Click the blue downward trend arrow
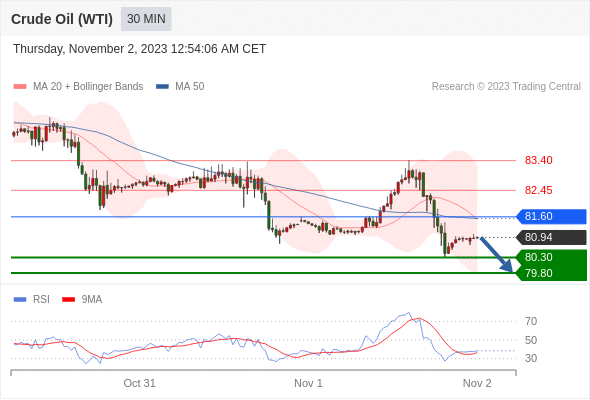 (x=496, y=254)
